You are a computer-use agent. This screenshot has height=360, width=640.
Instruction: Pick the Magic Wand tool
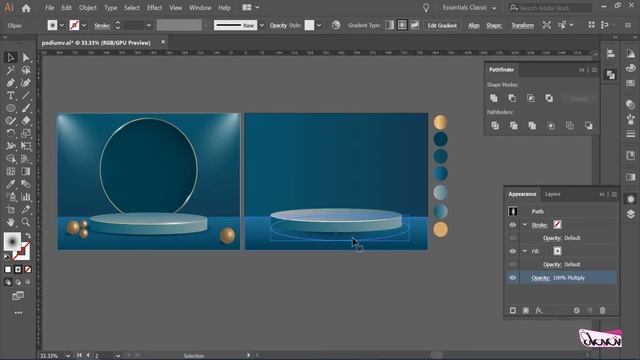click(11, 70)
